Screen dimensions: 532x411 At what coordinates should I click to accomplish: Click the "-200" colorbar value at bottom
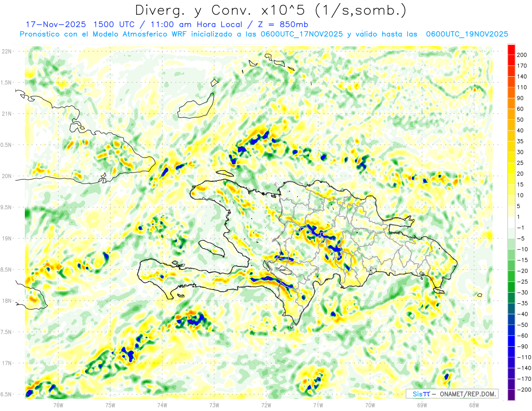(524, 390)
